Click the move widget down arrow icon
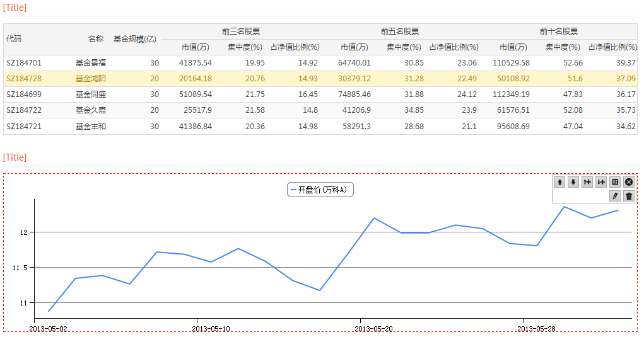This screenshot has width=644, height=342. (573, 182)
